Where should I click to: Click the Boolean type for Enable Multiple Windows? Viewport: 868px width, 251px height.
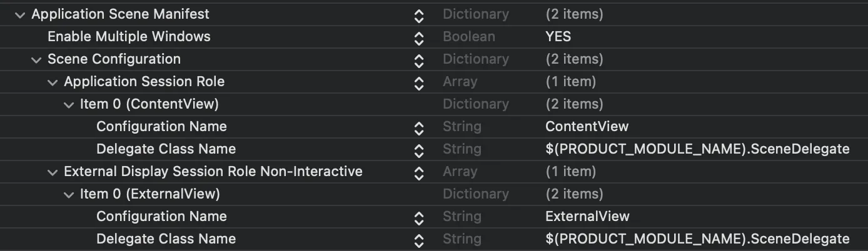pos(468,37)
